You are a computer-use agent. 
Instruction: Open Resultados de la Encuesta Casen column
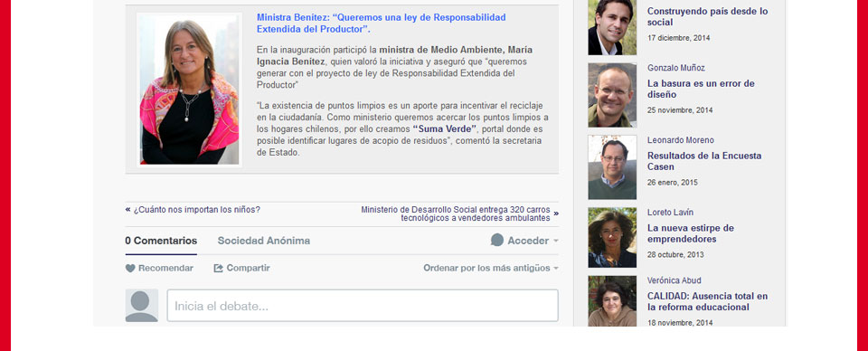point(704,161)
